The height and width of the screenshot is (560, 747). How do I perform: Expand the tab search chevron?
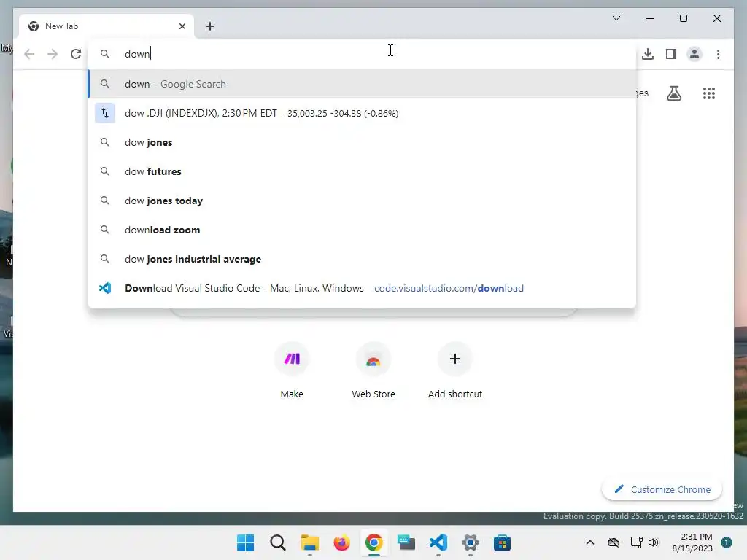[x=616, y=18]
